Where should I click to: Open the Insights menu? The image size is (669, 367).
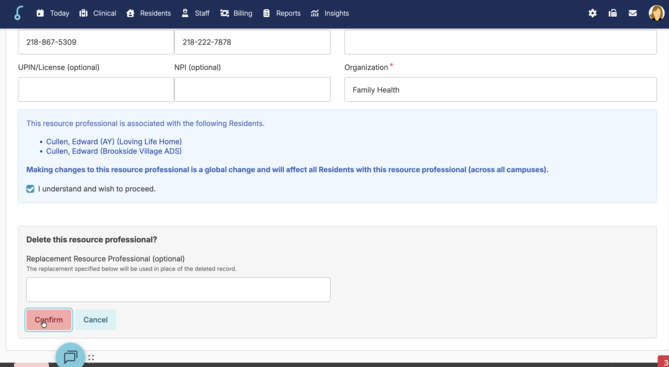tap(336, 13)
